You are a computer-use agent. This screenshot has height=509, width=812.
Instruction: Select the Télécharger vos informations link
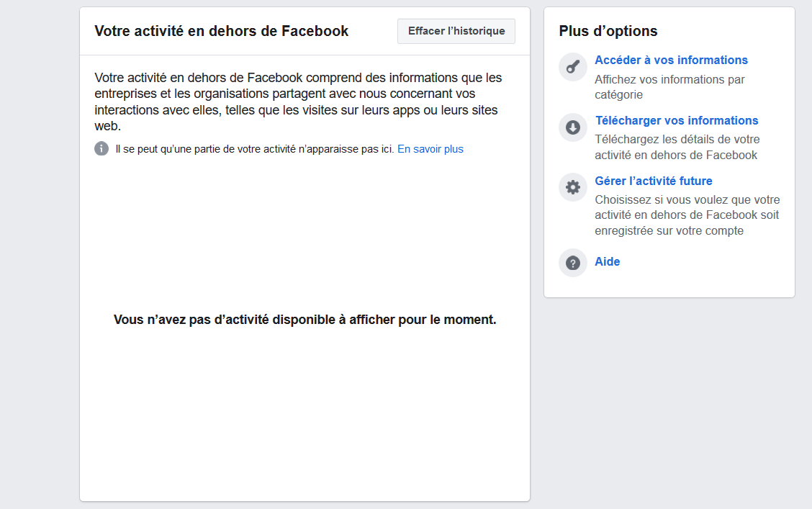click(676, 121)
